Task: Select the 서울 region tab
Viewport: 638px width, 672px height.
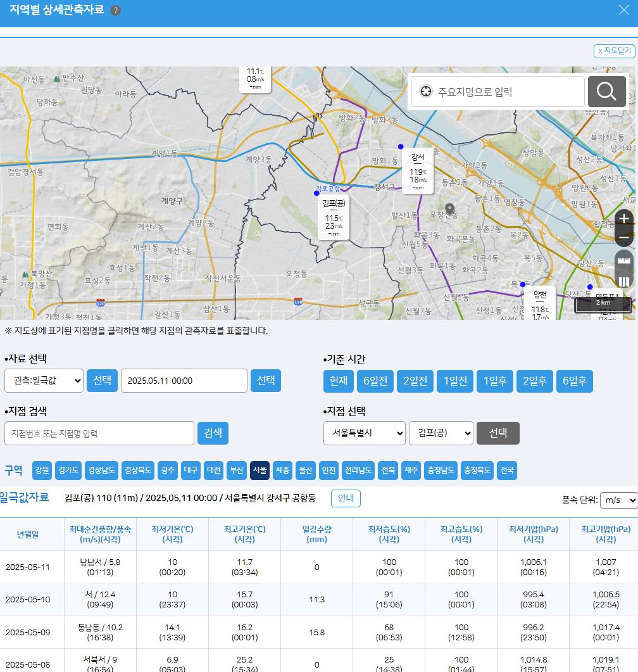Action: [x=260, y=470]
